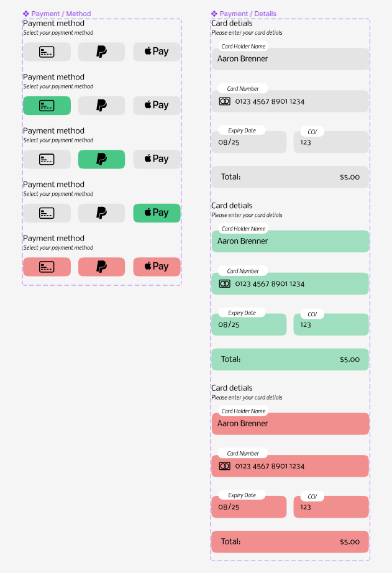Click the red Total $5.00 bar
Viewport: 392px width, 573px height.
click(291, 541)
